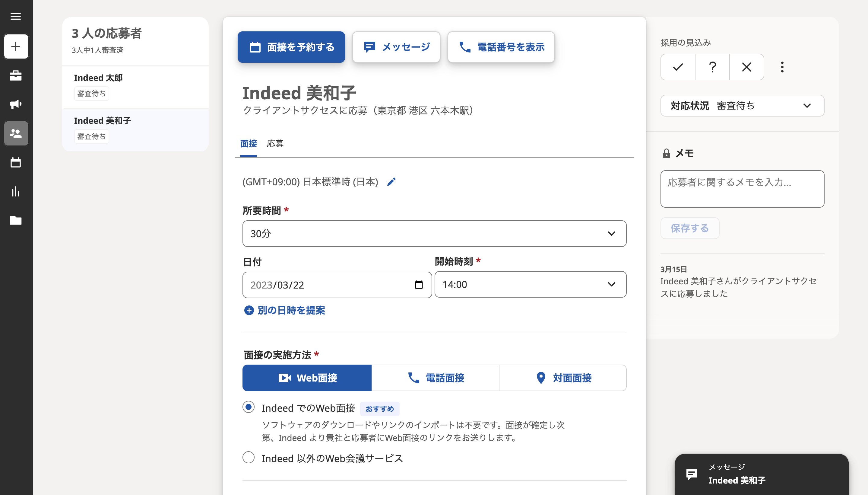Click 別の日時を提案 link
The image size is (868, 495).
pos(284,310)
